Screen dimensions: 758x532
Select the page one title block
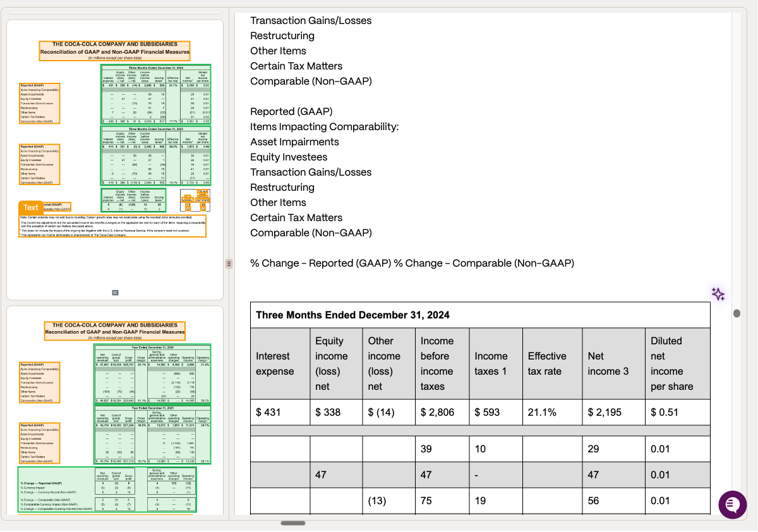pos(114,51)
